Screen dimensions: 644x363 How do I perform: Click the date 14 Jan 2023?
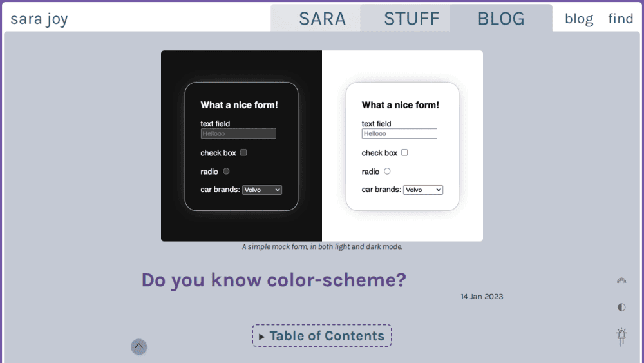[482, 297]
